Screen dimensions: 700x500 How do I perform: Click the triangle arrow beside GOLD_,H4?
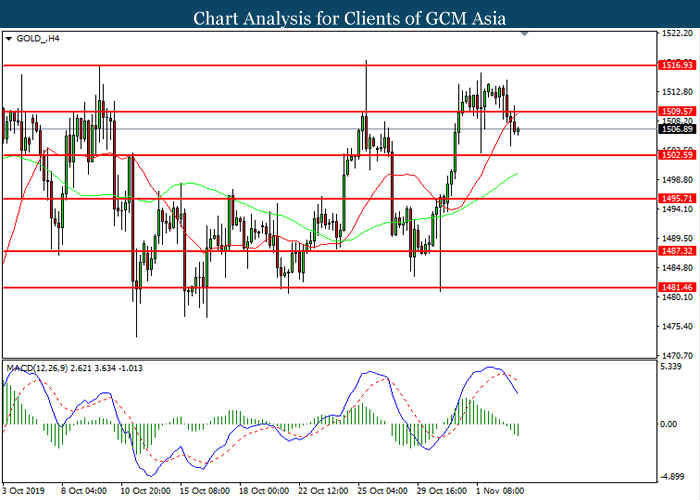pyautogui.click(x=9, y=39)
